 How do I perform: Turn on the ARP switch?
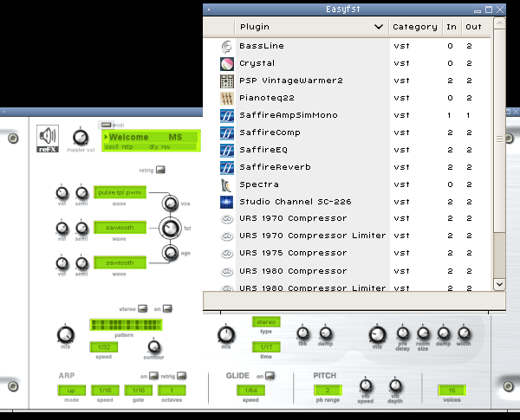(x=153, y=376)
